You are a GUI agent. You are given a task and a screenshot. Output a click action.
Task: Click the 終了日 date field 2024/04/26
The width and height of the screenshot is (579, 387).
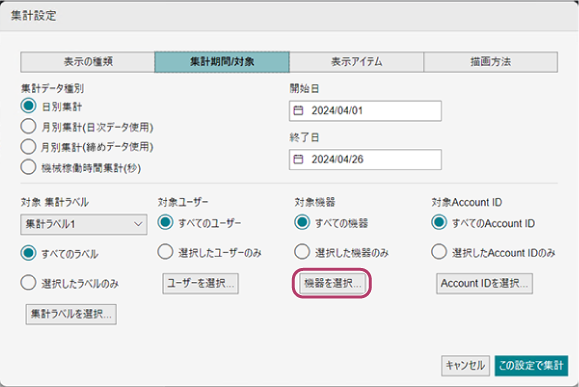click(x=365, y=160)
